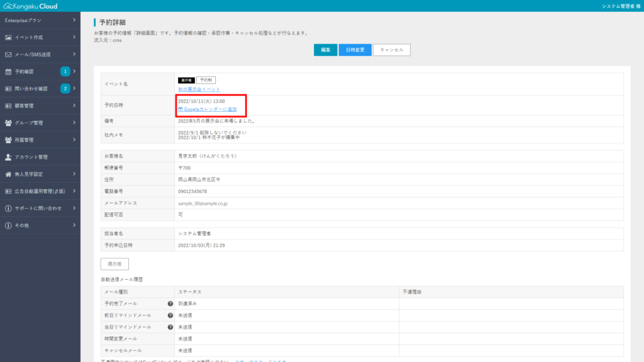Click the 予約詳細 page heading
The image size is (644, 362).
112,23
